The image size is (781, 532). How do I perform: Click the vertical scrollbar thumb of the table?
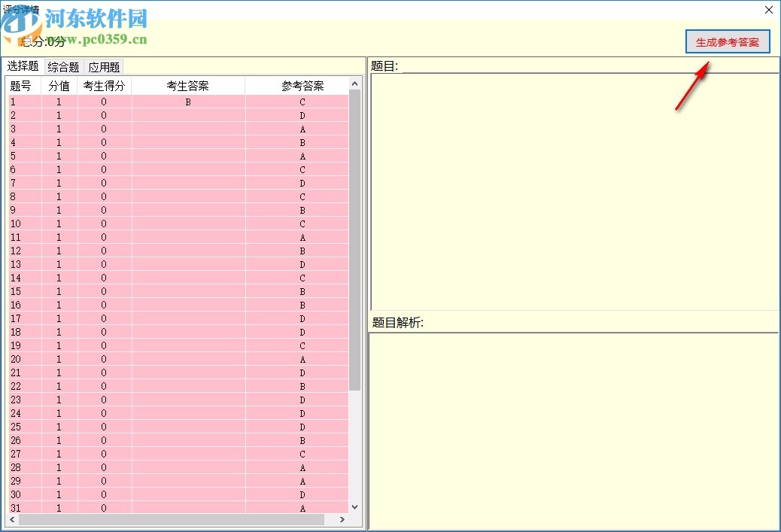click(354, 240)
